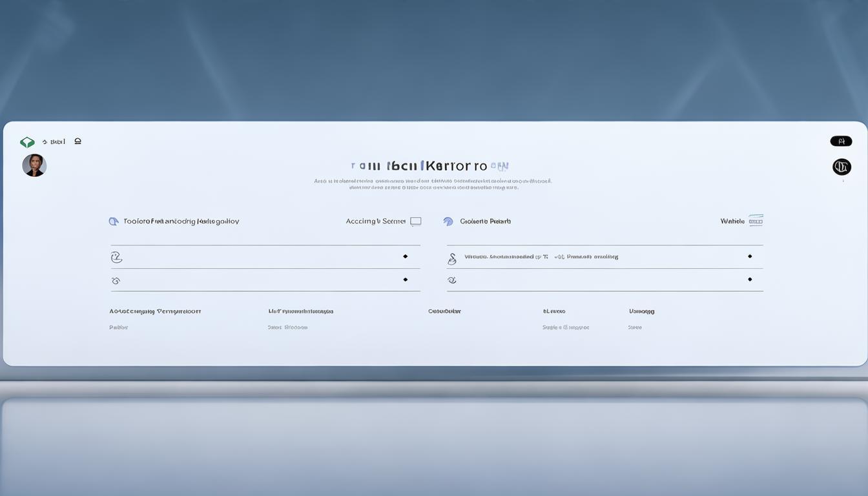Image resolution: width=868 pixels, height=496 pixels.
Task: Expand the second left row using its diamond marker
Action: (406, 280)
